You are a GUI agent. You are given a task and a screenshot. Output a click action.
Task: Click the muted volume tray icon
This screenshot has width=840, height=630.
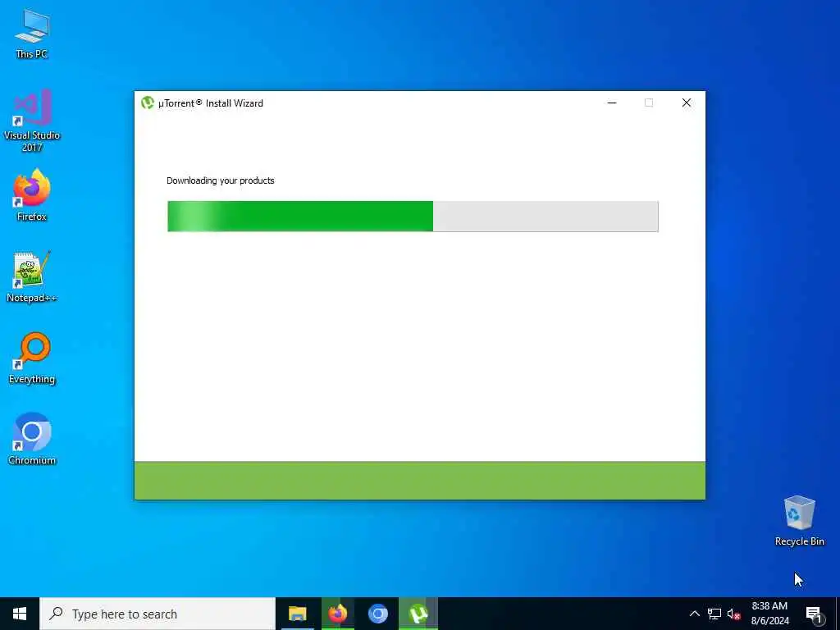[x=733, y=614]
